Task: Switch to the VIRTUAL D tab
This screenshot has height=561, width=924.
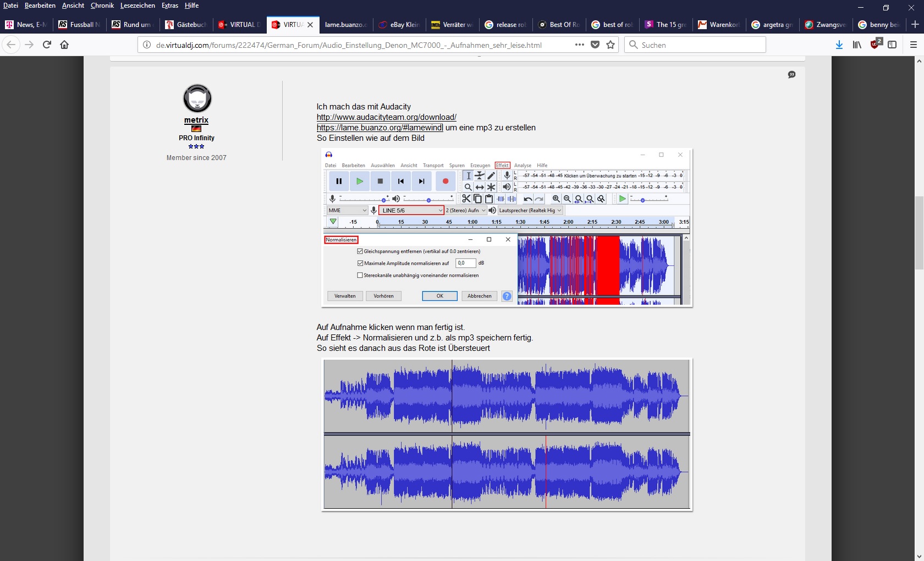Action: 239,25
